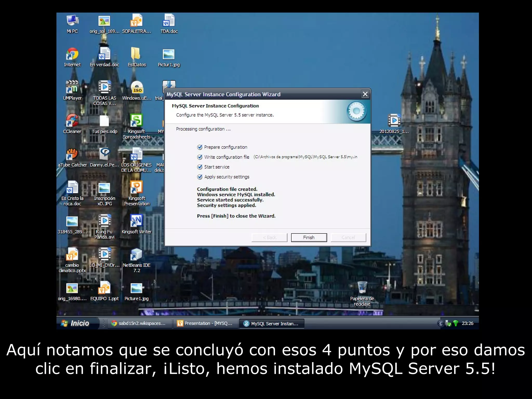The image size is (532, 399).
Task: Click the 'Write configuration file' step text
Action: (x=227, y=157)
